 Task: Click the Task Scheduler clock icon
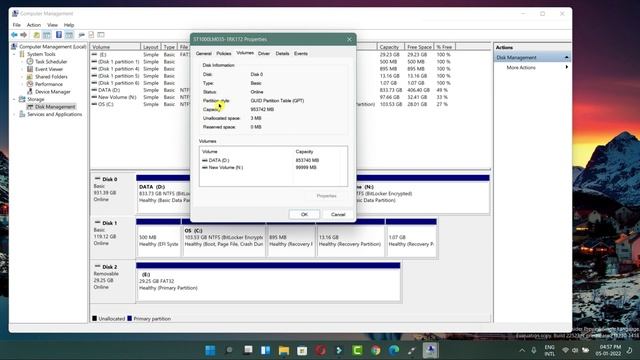(x=30, y=62)
